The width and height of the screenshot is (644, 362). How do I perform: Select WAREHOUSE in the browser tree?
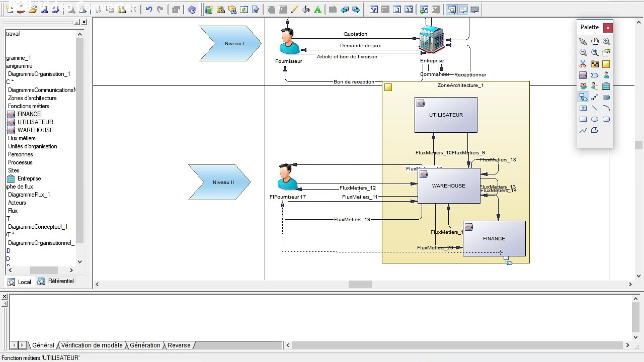35,130
